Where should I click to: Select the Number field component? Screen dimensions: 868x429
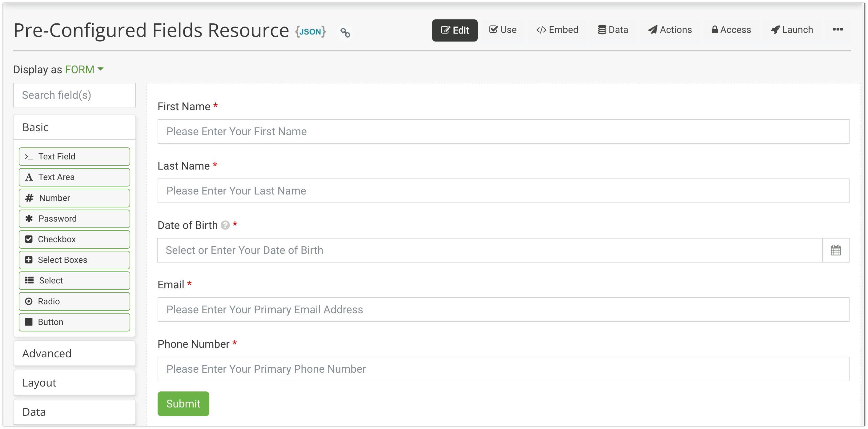click(x=74, y=198)
